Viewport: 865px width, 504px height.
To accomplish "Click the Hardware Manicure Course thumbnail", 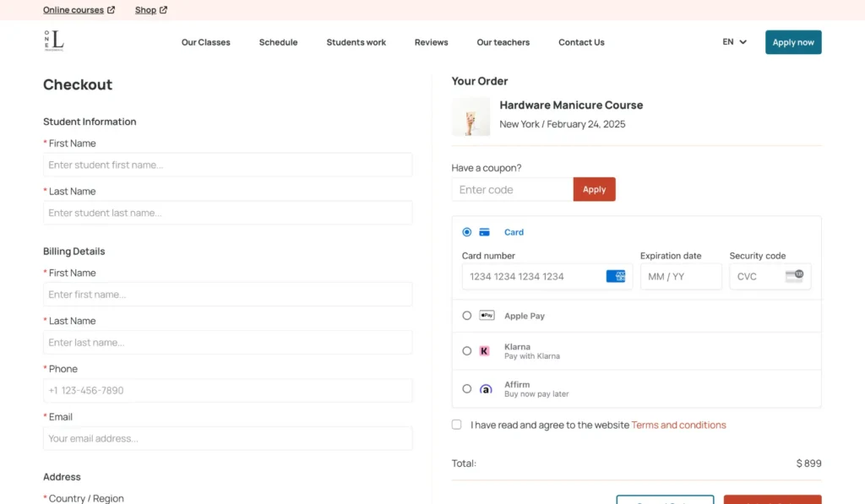I will [471, 117].
